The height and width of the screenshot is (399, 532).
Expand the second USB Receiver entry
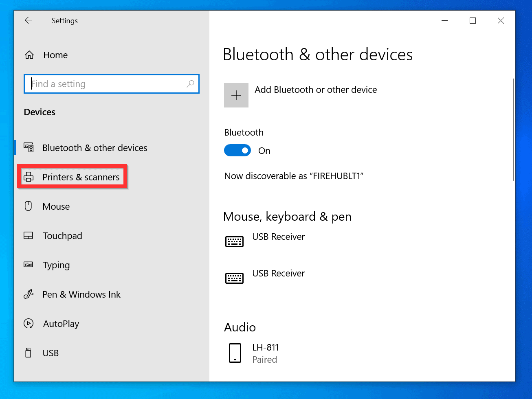click(278, 273)
